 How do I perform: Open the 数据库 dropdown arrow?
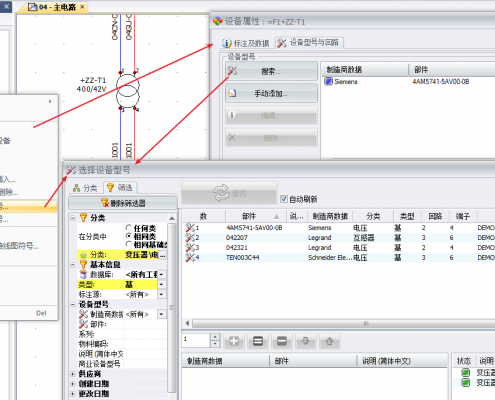tap(162, 274)
